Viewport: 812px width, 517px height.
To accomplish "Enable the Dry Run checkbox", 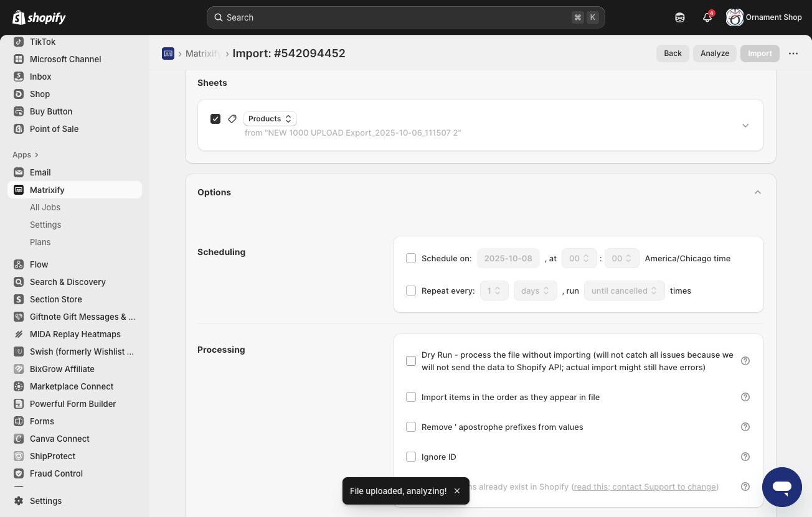I will click(x=411, y=361).
